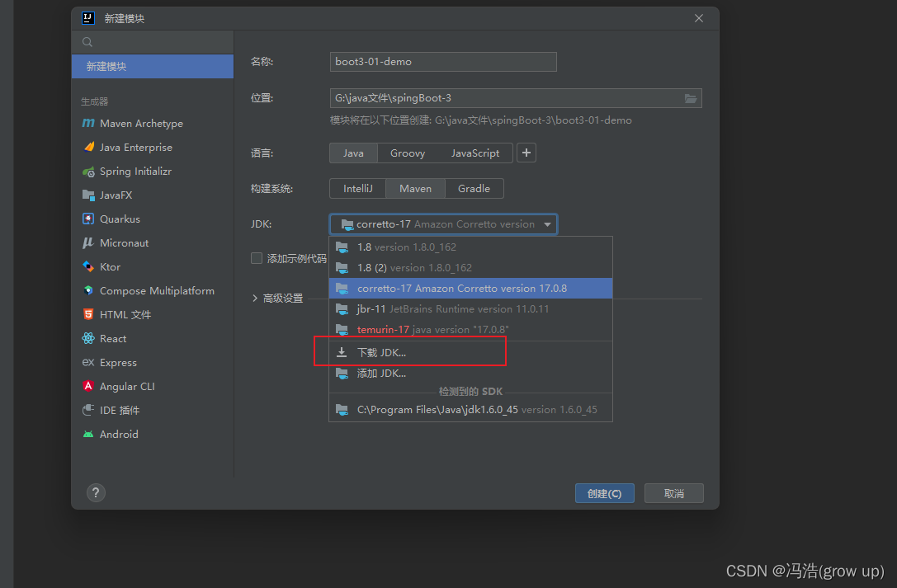Click the IntelliJ IDEA logo in title bar
Image resolution: width=897 pixels, height=588 pixels.
(88, 18)
